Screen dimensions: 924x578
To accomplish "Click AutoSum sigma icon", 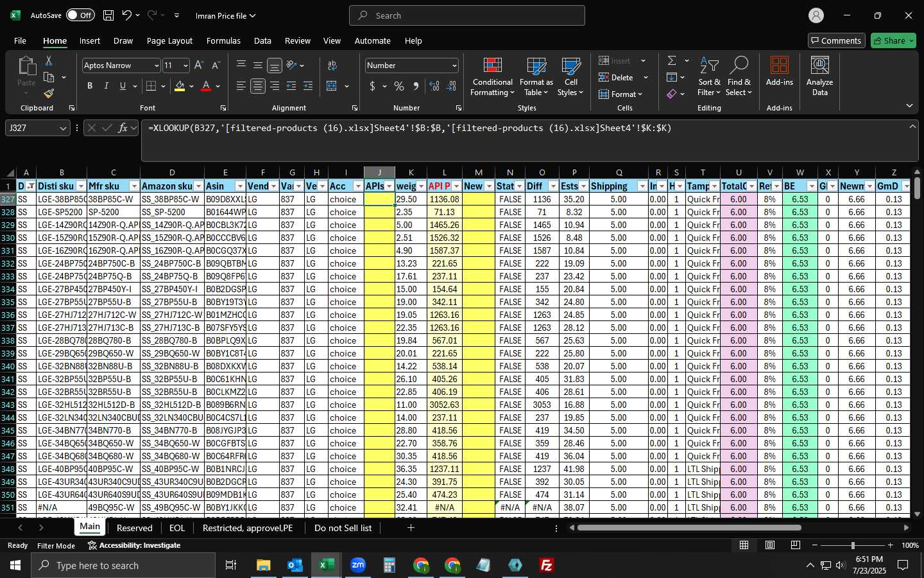I will point(672,60).
